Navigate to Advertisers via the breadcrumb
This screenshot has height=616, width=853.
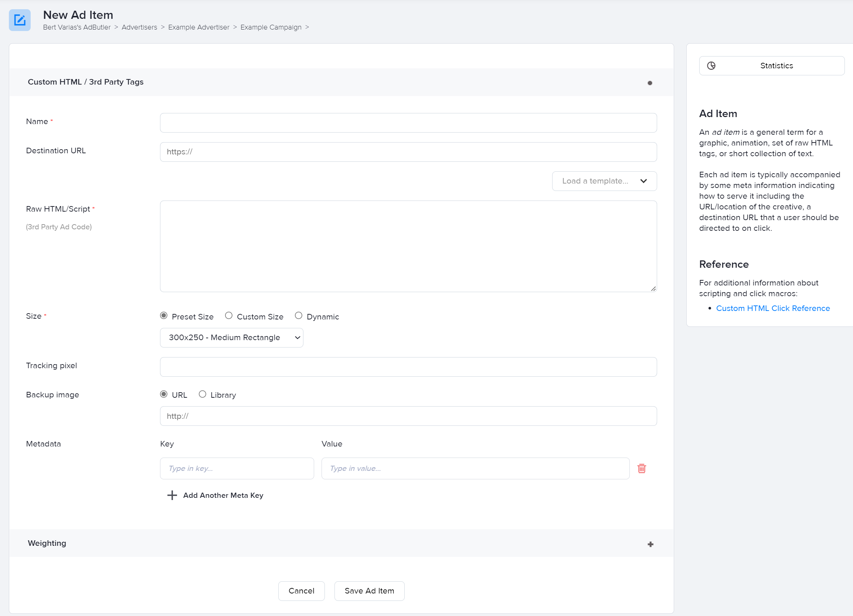(139, 27)
